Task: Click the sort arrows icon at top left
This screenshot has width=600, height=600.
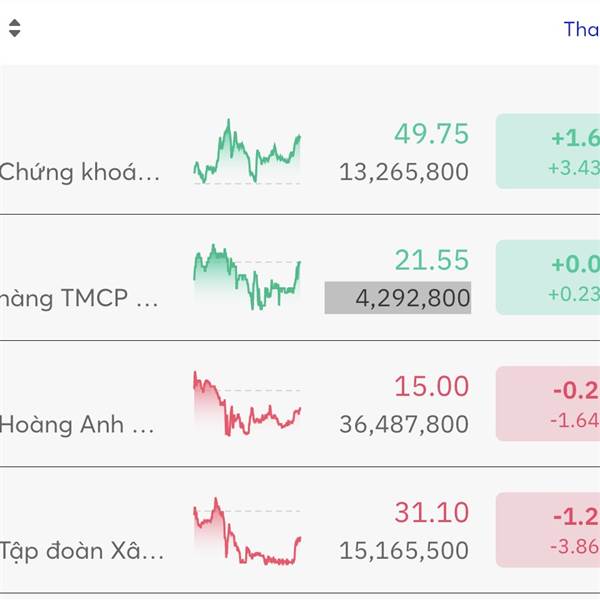Action: tap(14, 29)
